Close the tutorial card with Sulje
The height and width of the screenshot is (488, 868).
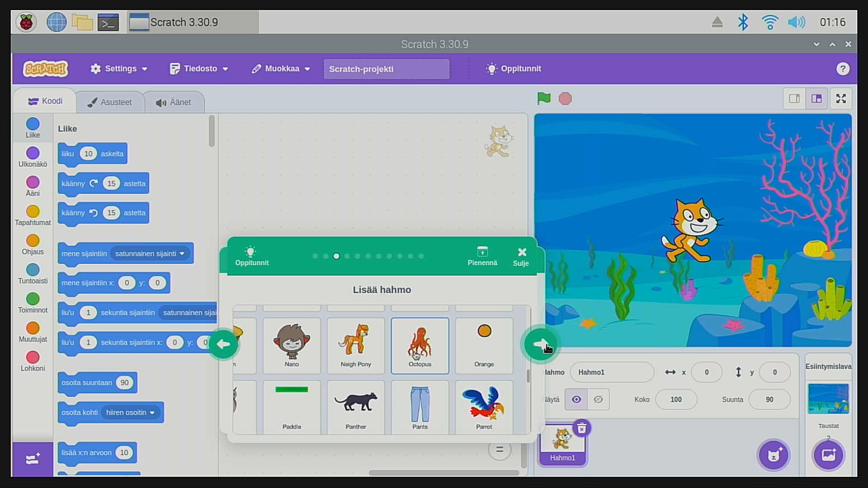(x=521, y=257)
